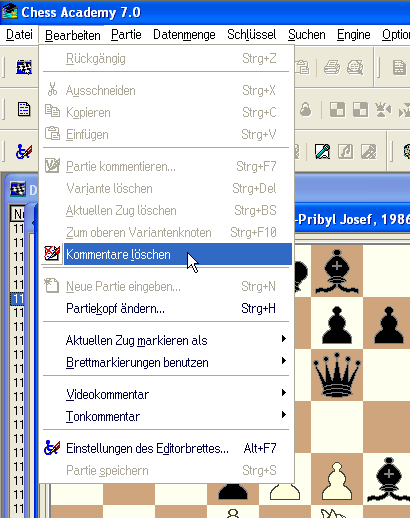Open the Partie menu

click(x=126, y=35)
